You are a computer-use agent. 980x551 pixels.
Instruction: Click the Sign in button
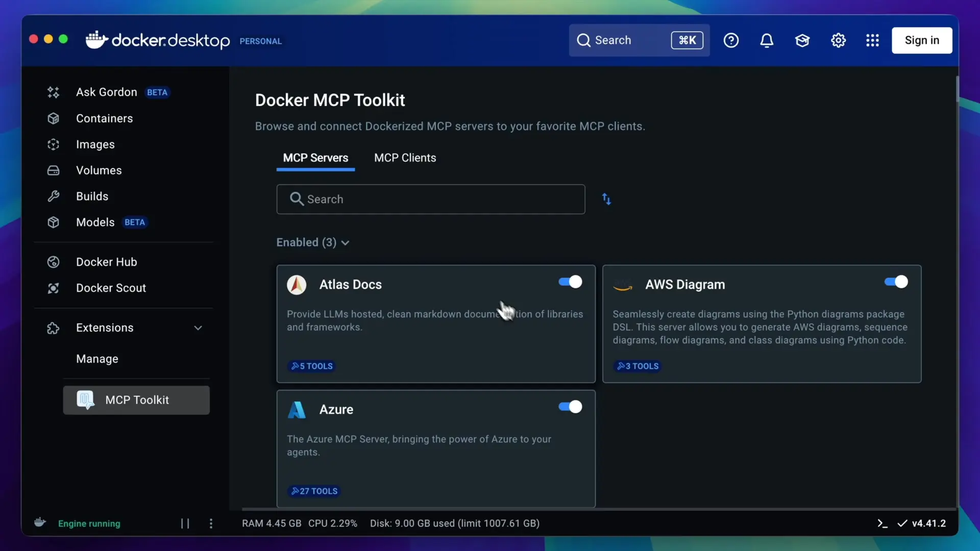(x=922, y=40)
